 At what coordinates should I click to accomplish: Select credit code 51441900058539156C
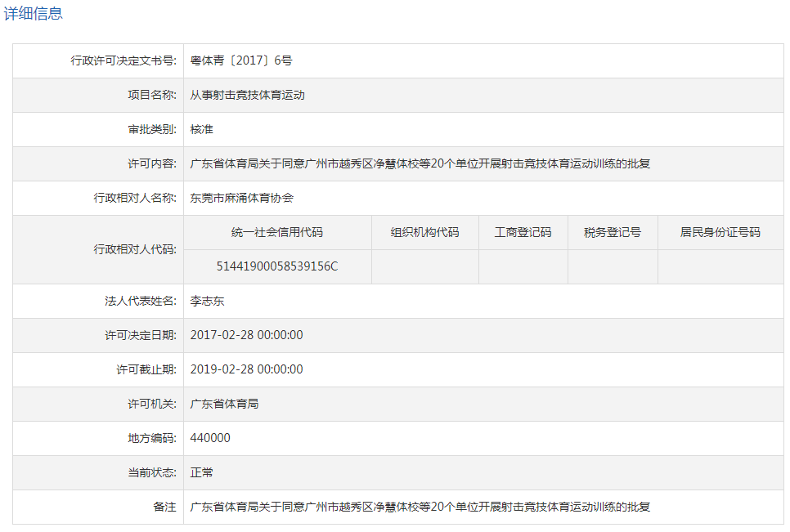pos(277,266)
